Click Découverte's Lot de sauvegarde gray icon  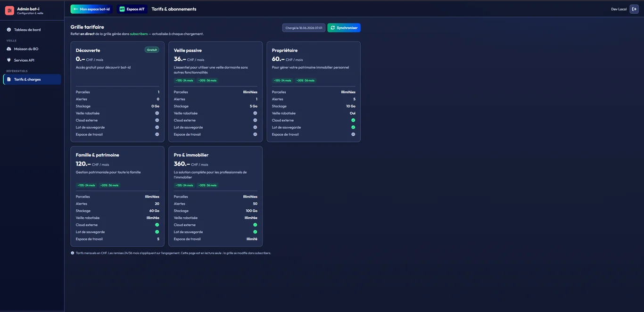(x=157, y=127)
